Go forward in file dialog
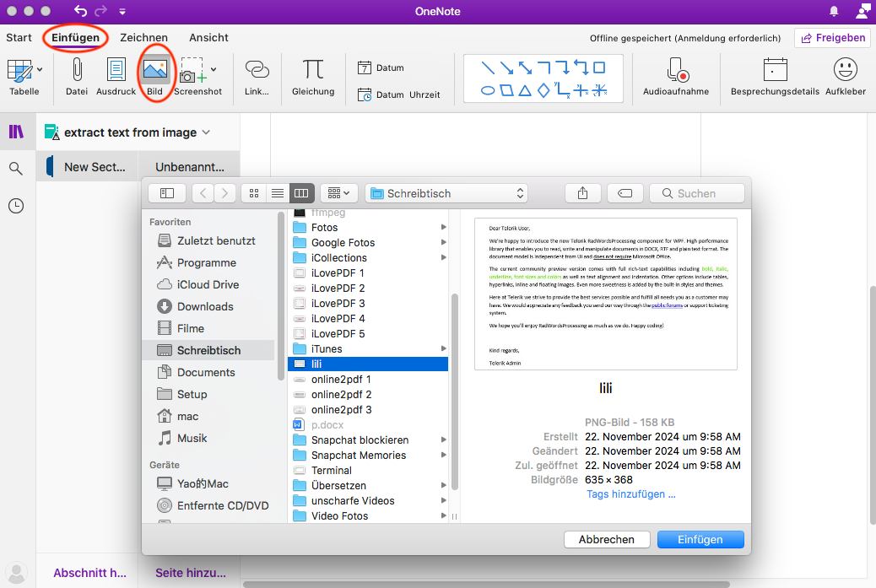The image size is (876, 588). point(224,193)
